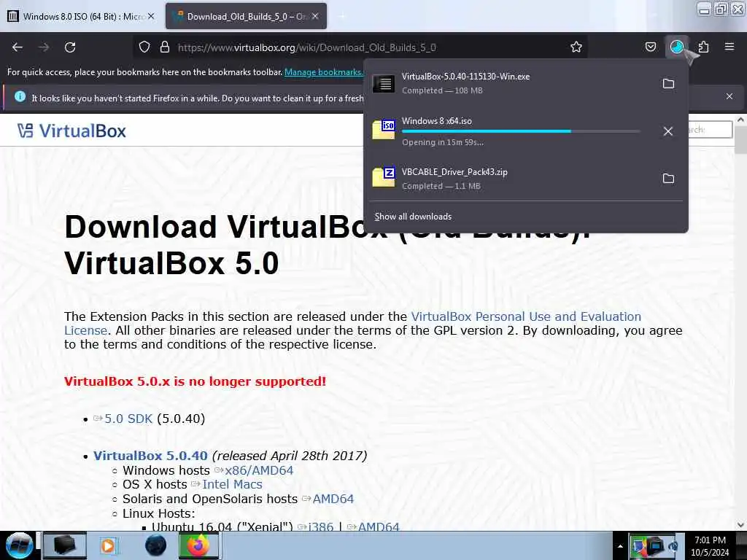Open the Windows Start button
The image size is (747, 560).
click(x=19, y=545)
